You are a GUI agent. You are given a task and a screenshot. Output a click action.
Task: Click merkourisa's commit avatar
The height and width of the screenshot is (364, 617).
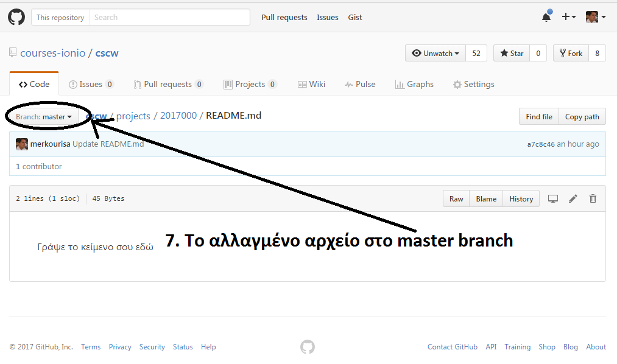pyautogui.click(x=22, y=144)
